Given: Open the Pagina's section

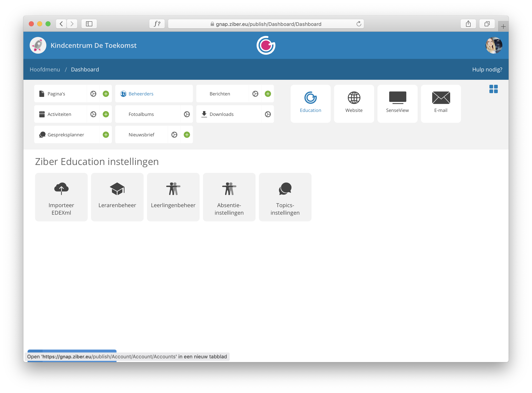Looking at the screenshot, I should click(60, 94).
